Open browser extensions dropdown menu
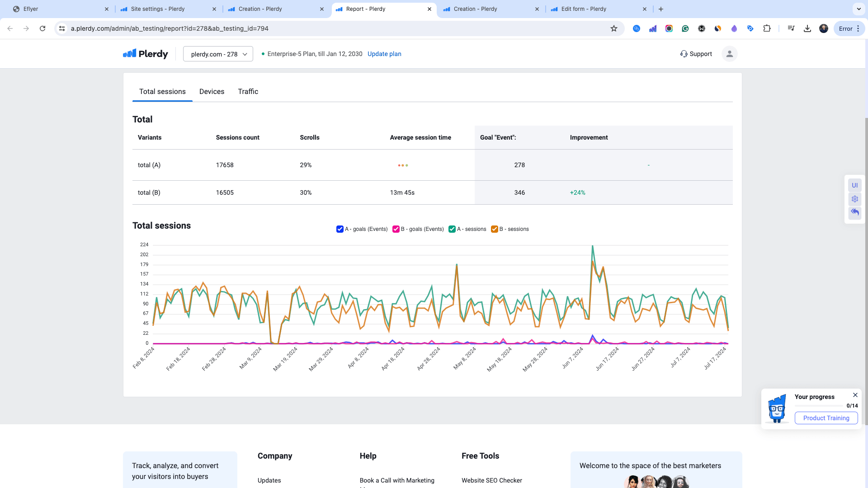The width and height of the screenshot is (868, 488). 768,28
